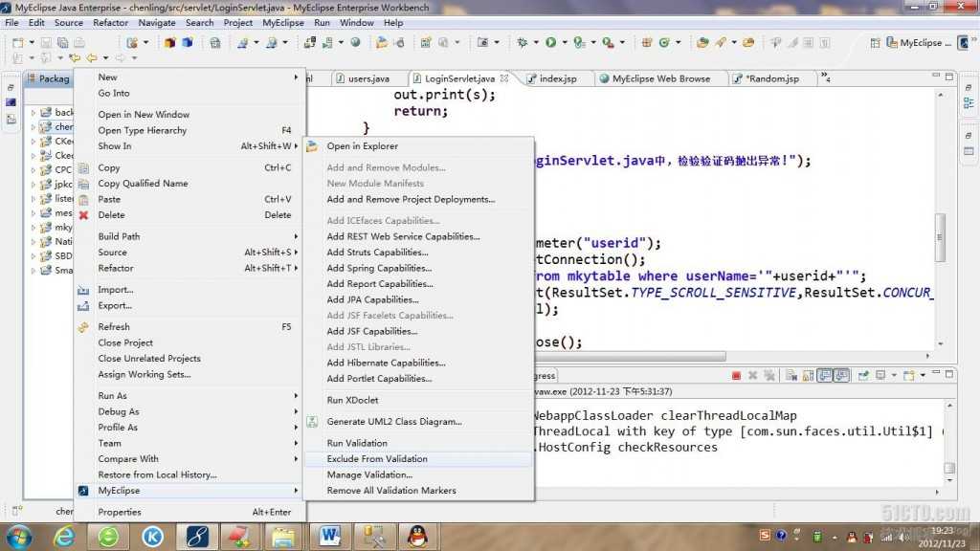
Task: Click the red Terminate button in console
Action: tap(736, 375)
